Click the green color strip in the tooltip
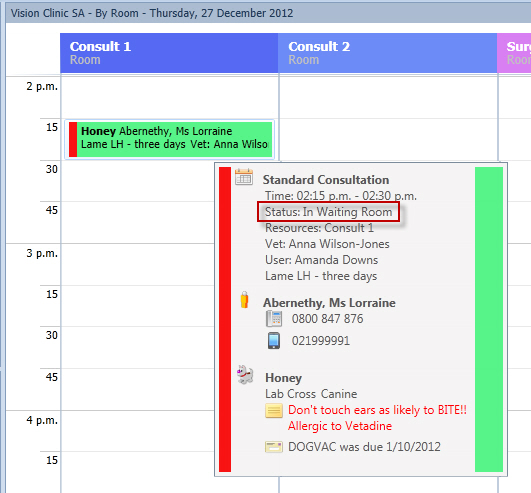This screenshot has height=493, width=531. click(489, 319)
